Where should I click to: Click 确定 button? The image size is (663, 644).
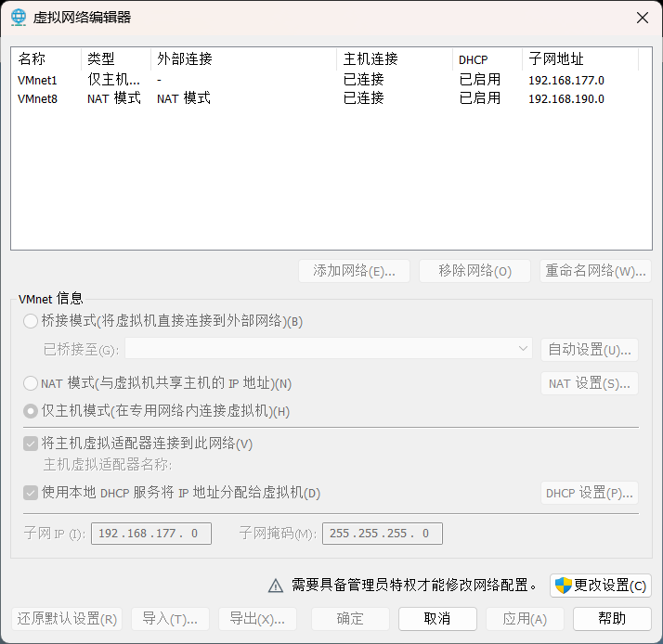point(350,619)
